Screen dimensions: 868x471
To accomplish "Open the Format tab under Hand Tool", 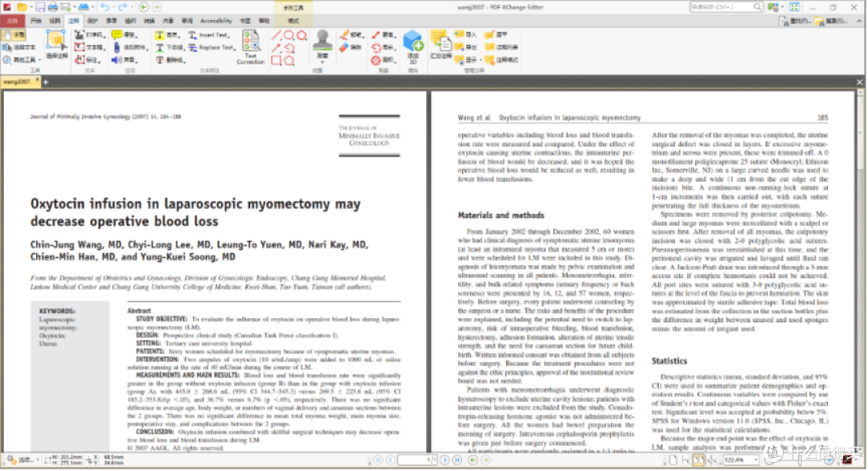I will (293, 20).
